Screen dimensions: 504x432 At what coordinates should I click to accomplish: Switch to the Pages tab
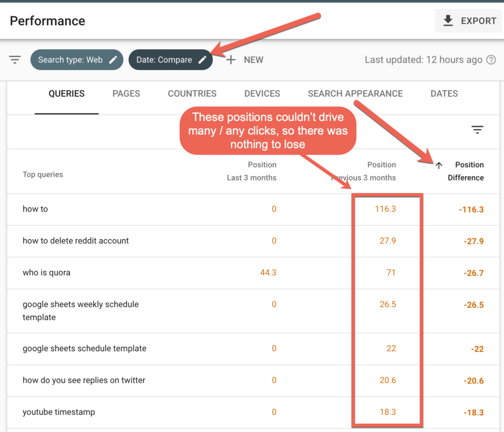[126, 94]
